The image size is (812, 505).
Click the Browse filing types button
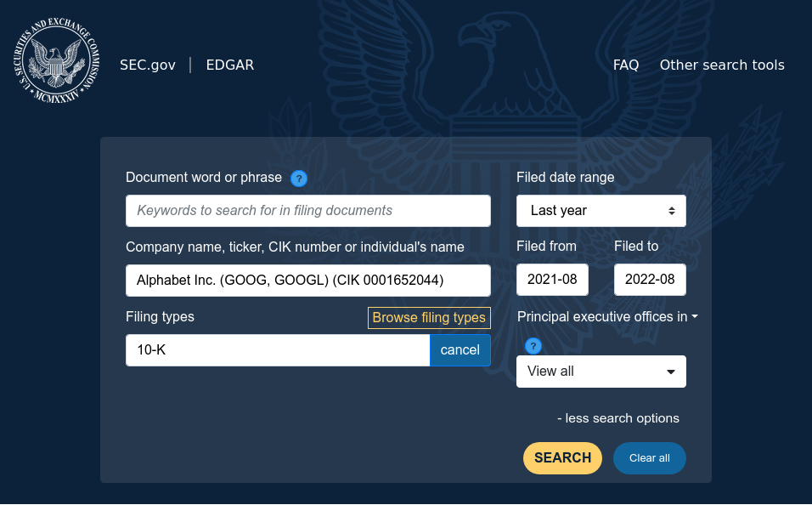tap(429, 318)
